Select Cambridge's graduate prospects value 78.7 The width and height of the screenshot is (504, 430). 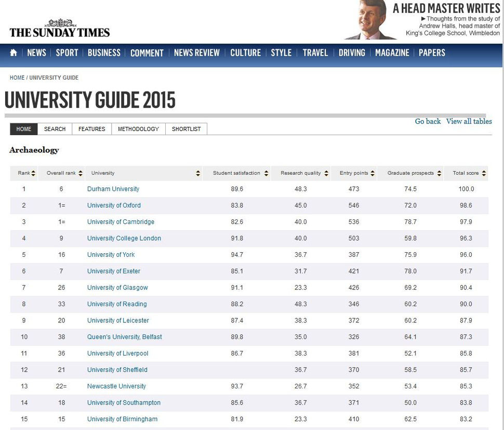coord(410,221)
